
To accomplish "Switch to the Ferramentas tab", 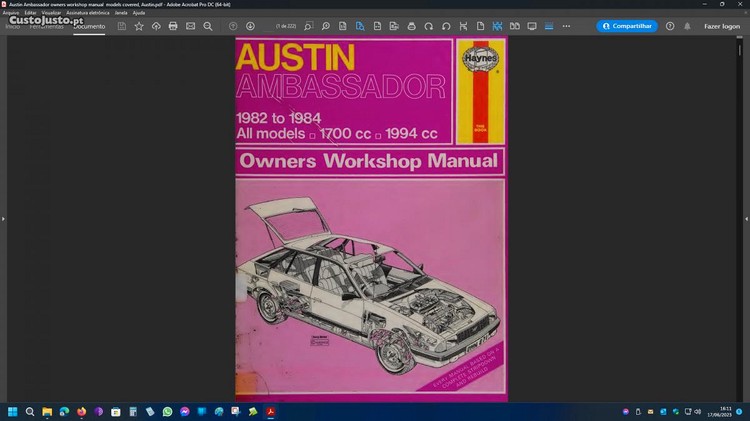I will [x=48, y=26].
